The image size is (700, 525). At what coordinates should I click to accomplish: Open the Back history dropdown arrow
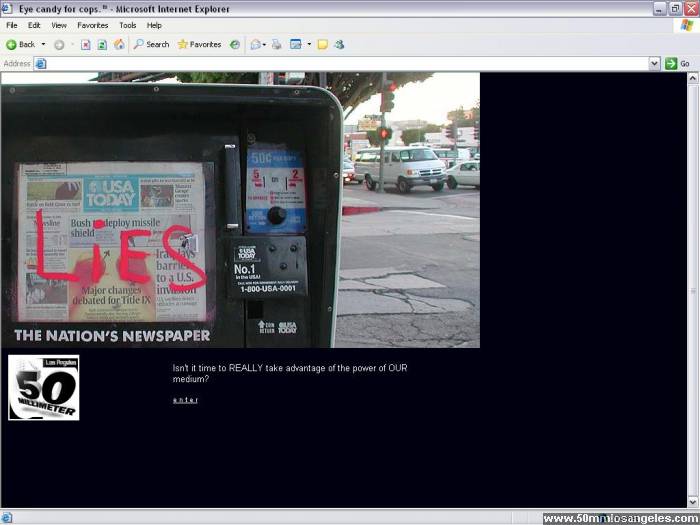click(43, 44)
